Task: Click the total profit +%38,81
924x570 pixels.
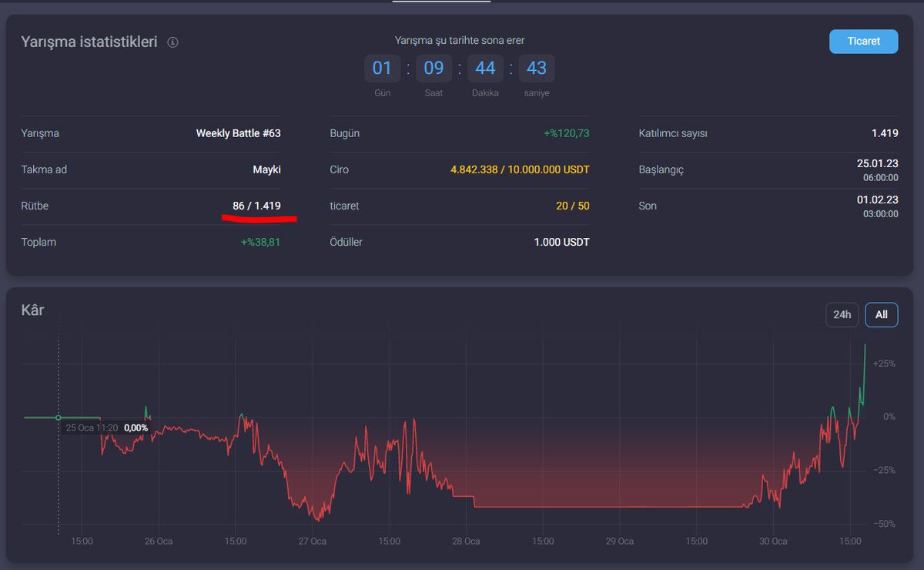Action: click(261, 242)
